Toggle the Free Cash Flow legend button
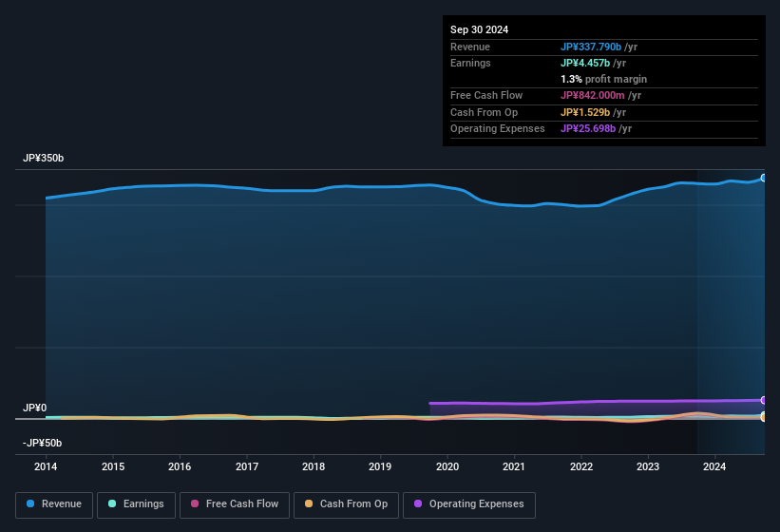Screen dimensions: 780x532 pyautogui.click(x=235, y=504)
